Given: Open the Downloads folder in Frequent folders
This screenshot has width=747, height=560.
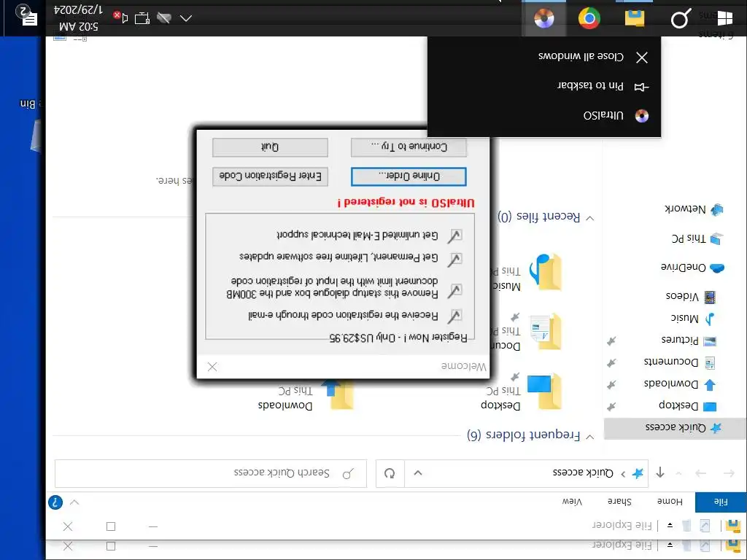Looking at the screenshot, I should (x=306, y=394).
